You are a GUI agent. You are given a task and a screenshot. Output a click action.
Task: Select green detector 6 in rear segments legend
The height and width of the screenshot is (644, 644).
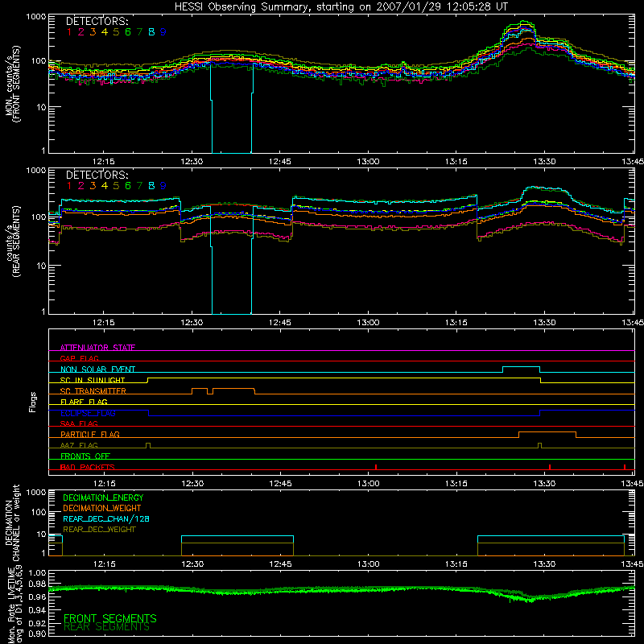pos(128,186)
